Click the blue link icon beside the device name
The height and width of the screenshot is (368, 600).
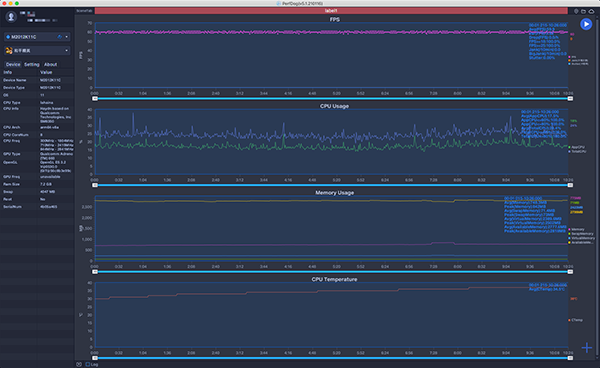(59, 37)
